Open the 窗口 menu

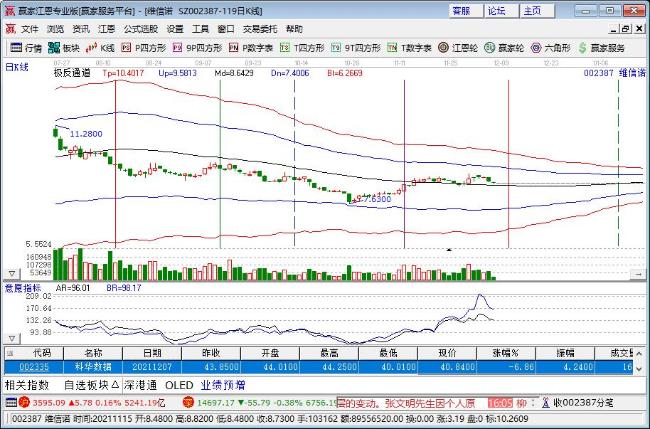point(226,29)
